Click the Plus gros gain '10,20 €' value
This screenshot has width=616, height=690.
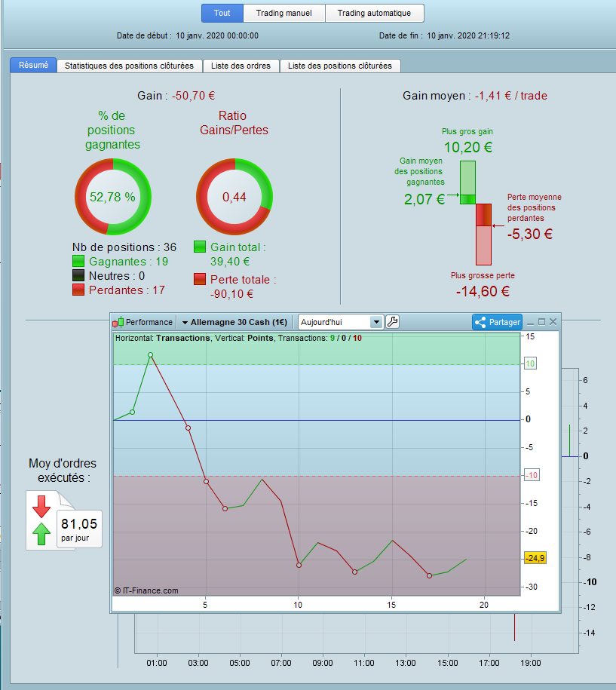click(467, 147)
